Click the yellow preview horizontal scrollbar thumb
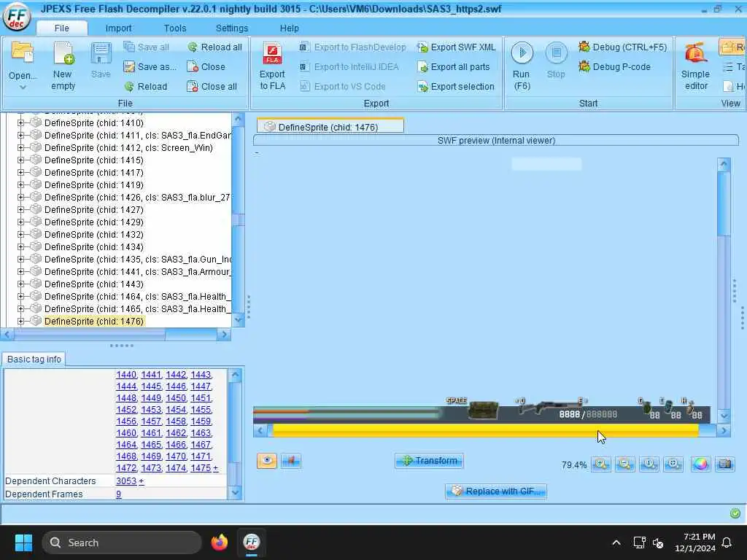This screenshot has width=747, height=560. point(485,431)
